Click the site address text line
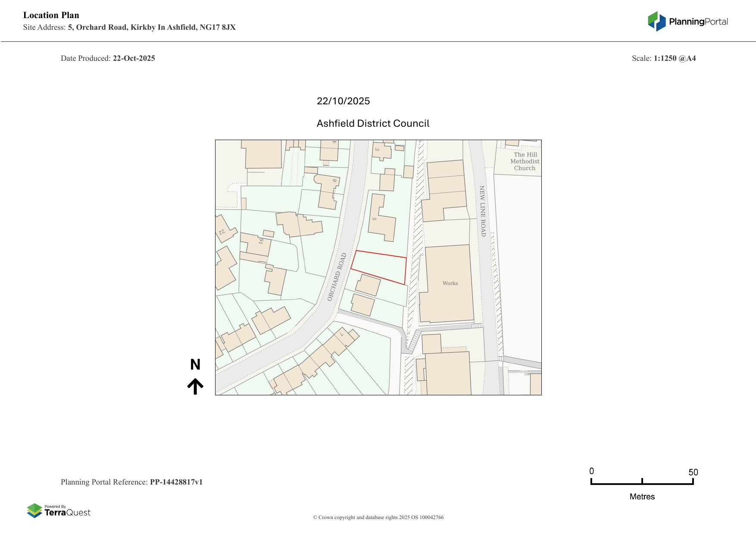The width and height of the screenshot is (756, 535). 129,27
